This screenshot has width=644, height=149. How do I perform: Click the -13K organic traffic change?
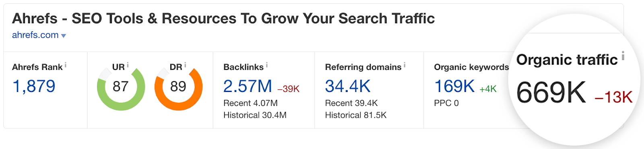point(613,97)
